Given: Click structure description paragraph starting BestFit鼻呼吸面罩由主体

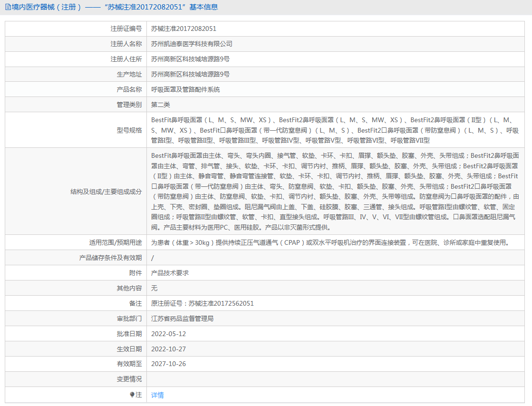Looking at the screenshot, I should tap(335, 191).
